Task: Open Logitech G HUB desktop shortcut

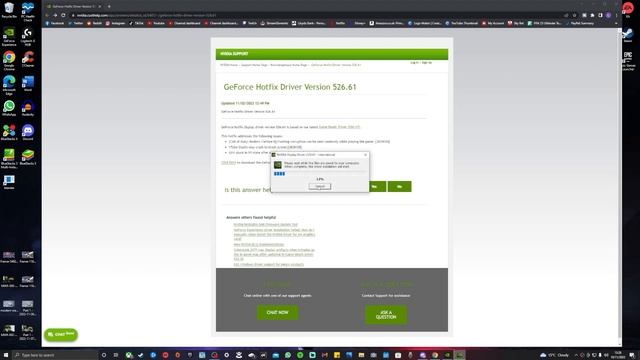Action: [28, 36]
